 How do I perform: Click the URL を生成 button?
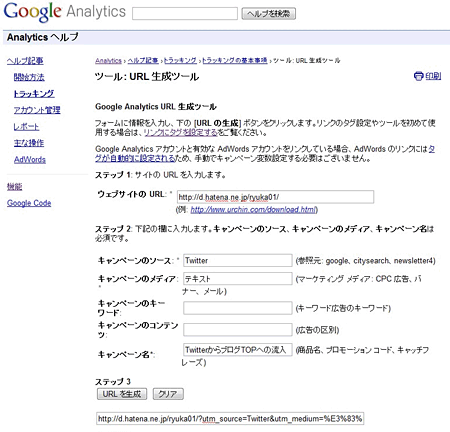pyautogui.click(x=122, y=394)
